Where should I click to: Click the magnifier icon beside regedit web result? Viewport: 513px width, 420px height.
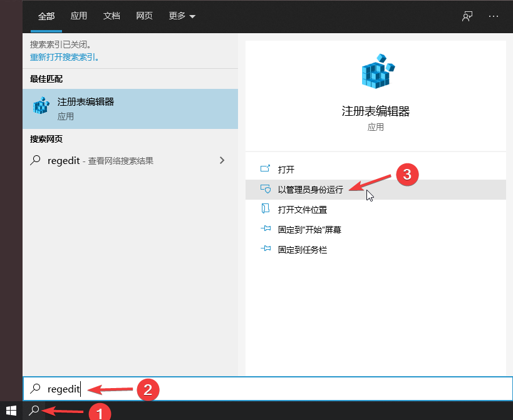click(35, 160)
